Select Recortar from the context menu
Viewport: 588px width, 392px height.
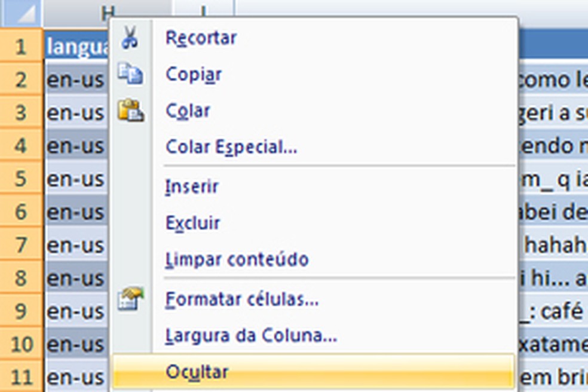(x=200, y=37)
